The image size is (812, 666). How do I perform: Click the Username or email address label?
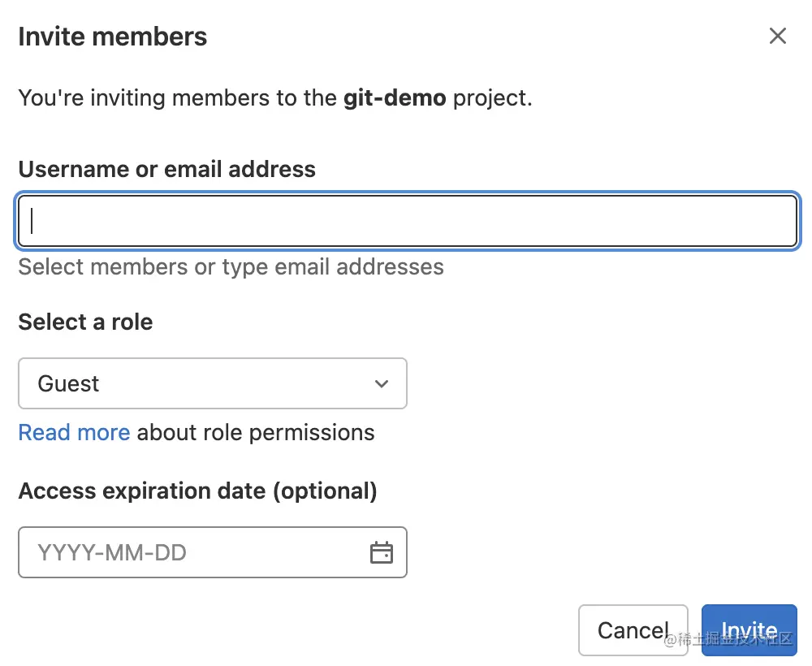pyautogui.click(x=166, y=169)
